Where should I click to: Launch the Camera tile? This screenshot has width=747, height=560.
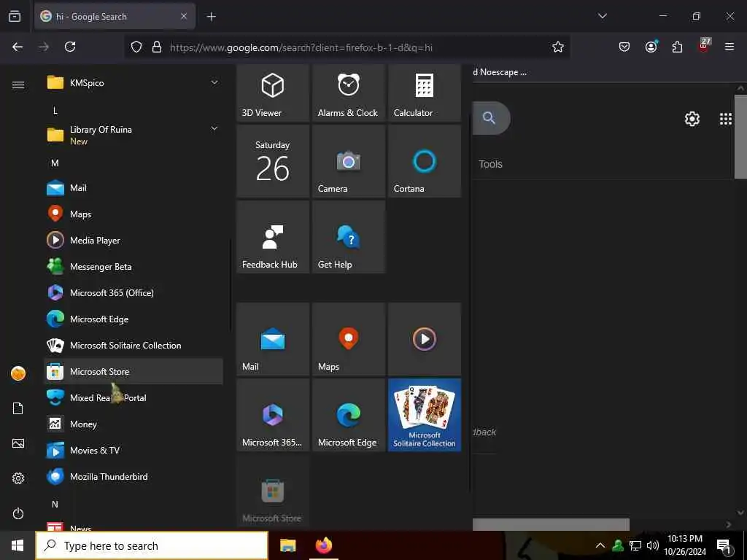point(348,161)
